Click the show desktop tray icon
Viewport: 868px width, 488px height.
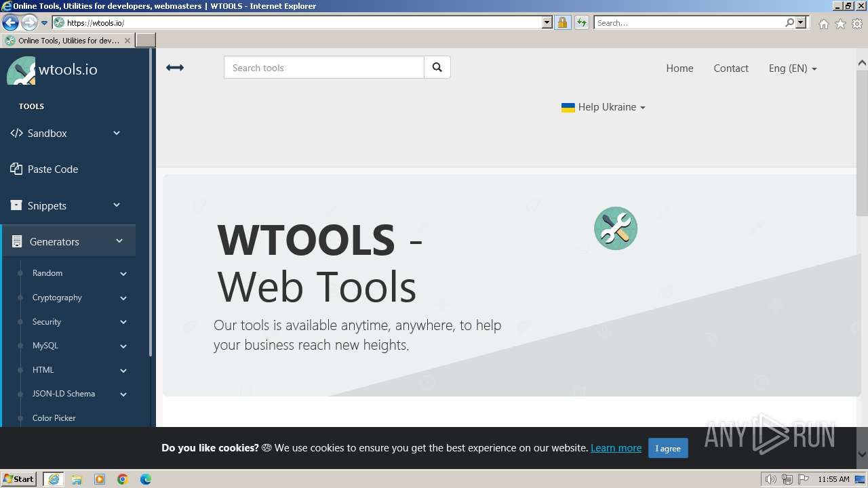(860, 479)
